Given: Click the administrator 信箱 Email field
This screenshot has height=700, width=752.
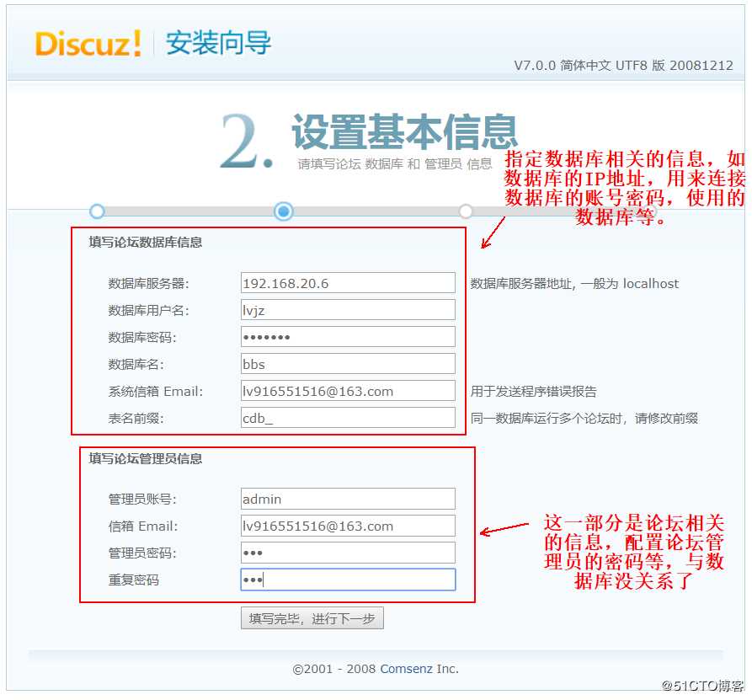Looking at the screenshot, I should click(348, 526).
